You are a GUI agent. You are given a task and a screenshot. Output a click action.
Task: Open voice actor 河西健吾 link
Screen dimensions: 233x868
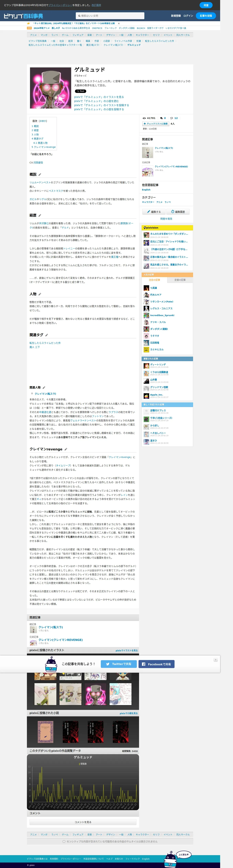(38, 163)
